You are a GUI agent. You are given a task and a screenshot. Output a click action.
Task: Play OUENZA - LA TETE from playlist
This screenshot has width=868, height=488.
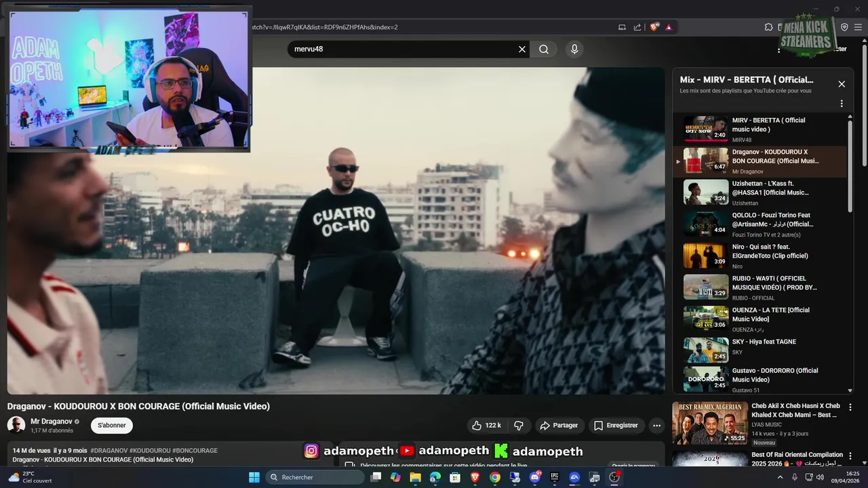(759, 319)
